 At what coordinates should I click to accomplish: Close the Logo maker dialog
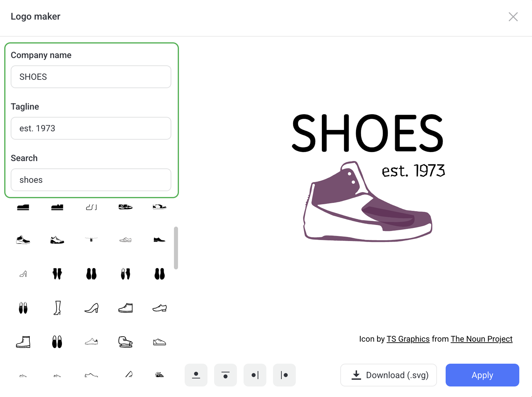pyautogui.click(x=513, y=17)
